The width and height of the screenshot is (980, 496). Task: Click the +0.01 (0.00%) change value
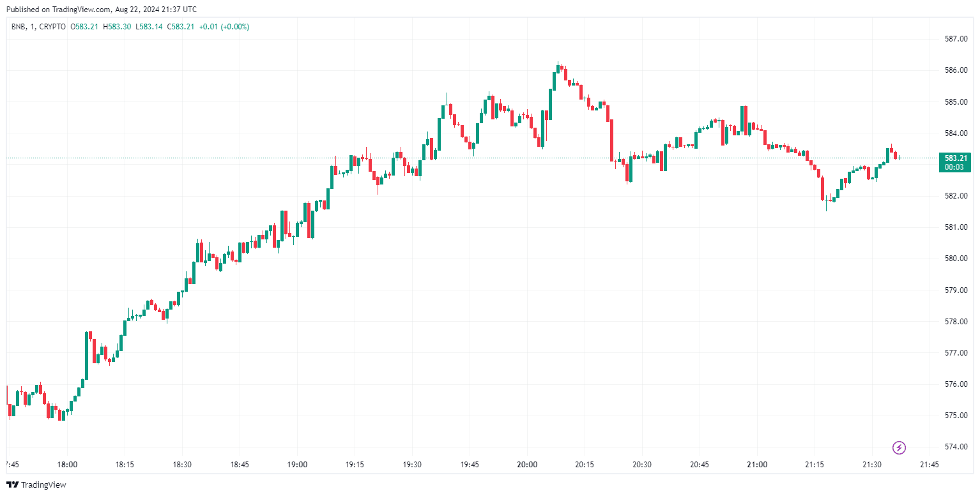coord(224,27)
